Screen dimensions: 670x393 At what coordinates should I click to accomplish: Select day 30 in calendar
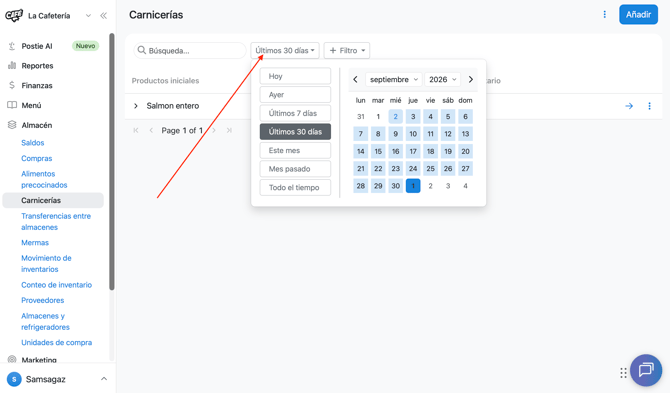coord(396,186)
